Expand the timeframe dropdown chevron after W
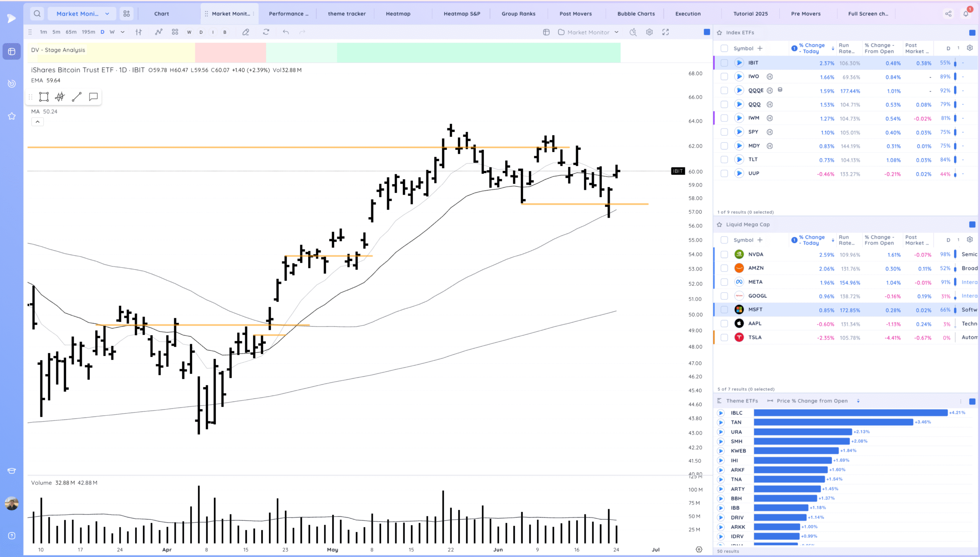Image resolution: width=980 pixels, height=557 pixels. click(122, 32)
